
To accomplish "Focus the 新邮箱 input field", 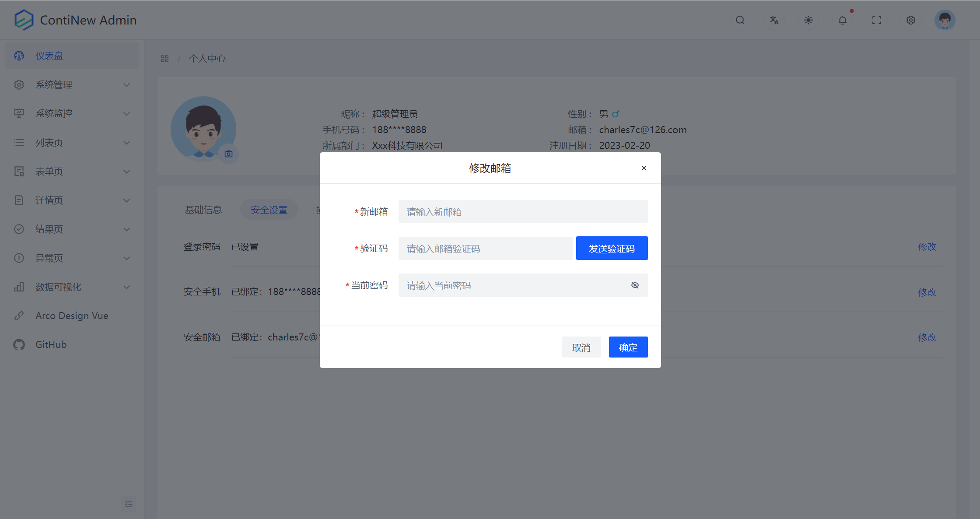I will pyautogui.click(x=523, y=212).
